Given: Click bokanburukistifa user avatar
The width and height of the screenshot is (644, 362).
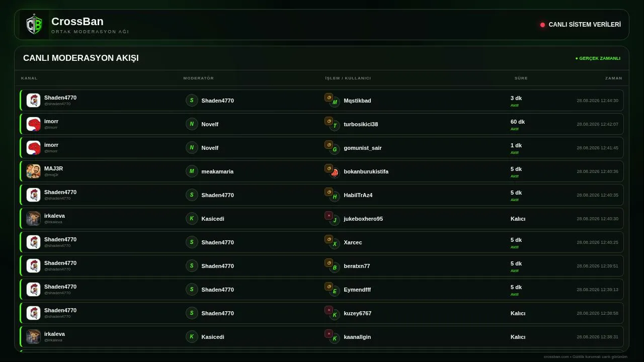Looking at the screenshot, I should (x=335, y=173).
